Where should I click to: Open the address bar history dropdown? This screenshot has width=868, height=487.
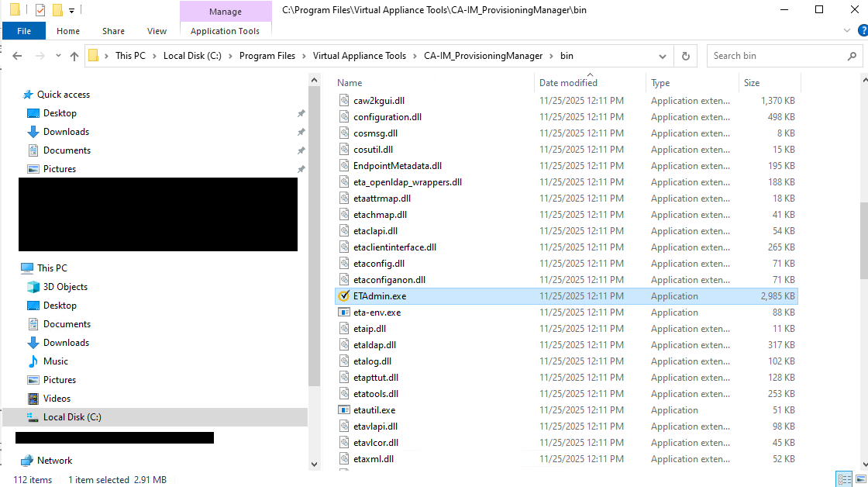click(x=663, y=56)
